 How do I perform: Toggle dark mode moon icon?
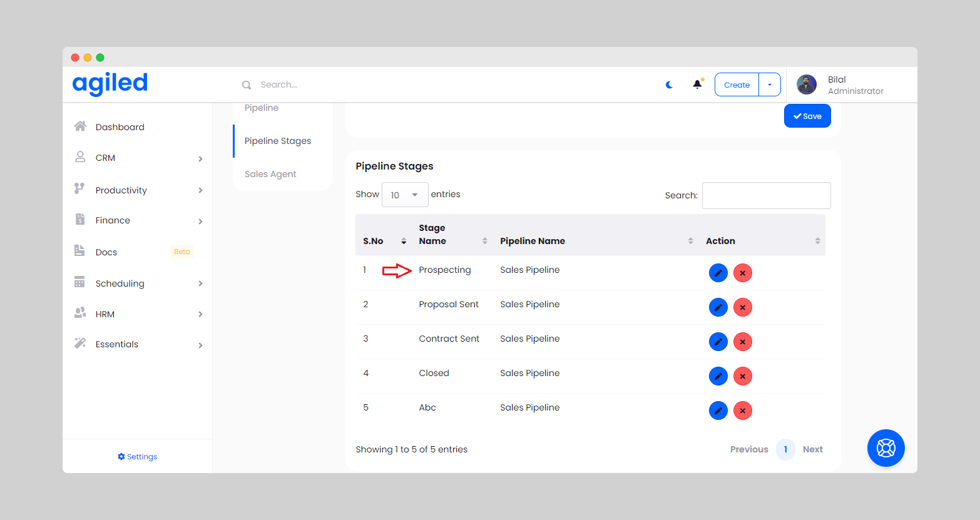click(x=669, y=84)
